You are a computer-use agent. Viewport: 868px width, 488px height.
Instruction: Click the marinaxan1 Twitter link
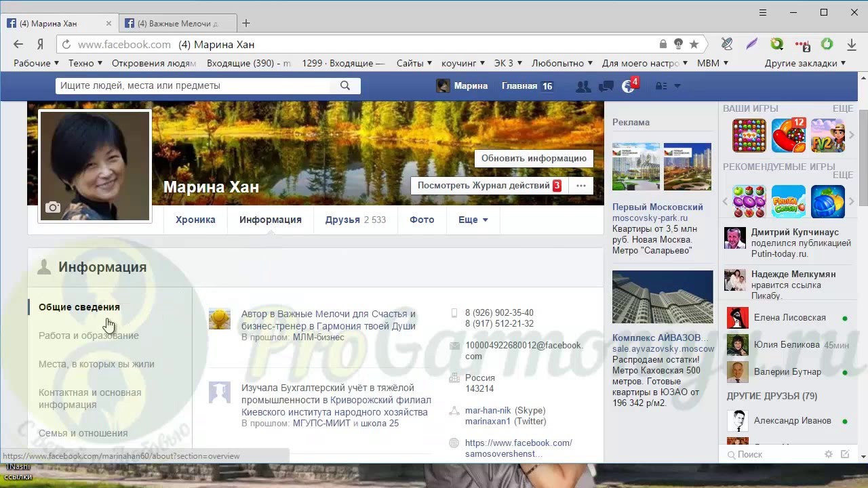(x=488, y=421)
